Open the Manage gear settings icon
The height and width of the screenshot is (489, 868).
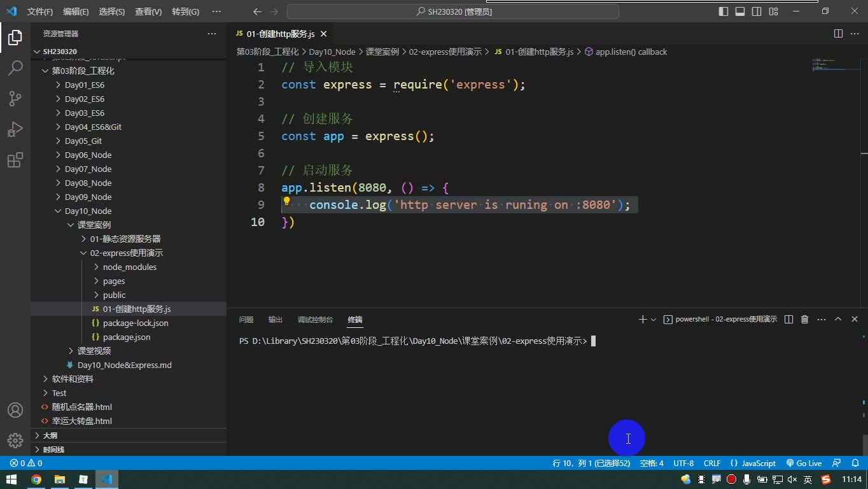coord(15,440)
